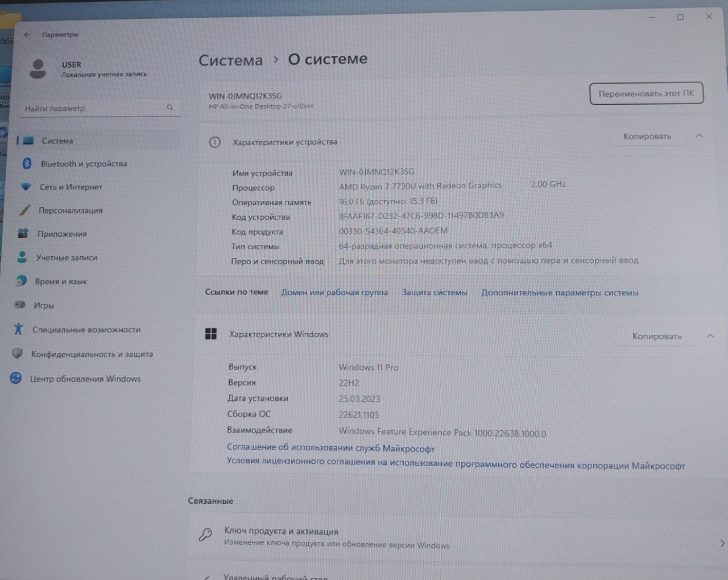Open the Приложения apps icon

click(x=23, y=233)
